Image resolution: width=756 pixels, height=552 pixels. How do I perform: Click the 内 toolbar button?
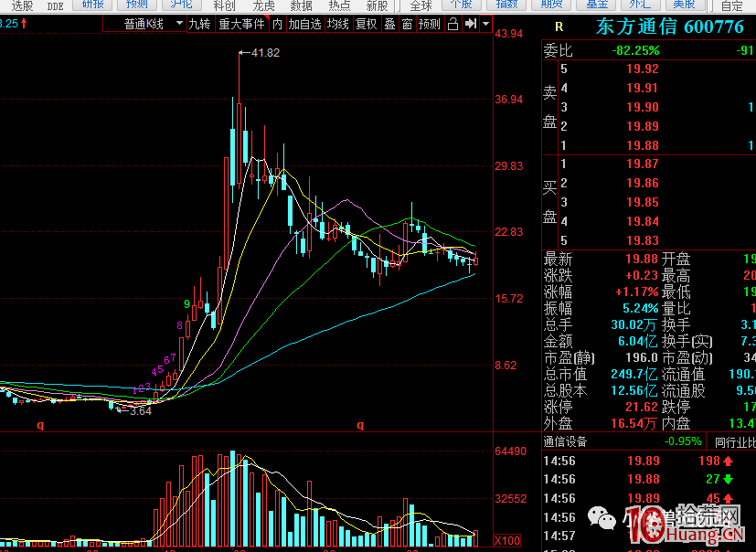(x=277, y=24)
